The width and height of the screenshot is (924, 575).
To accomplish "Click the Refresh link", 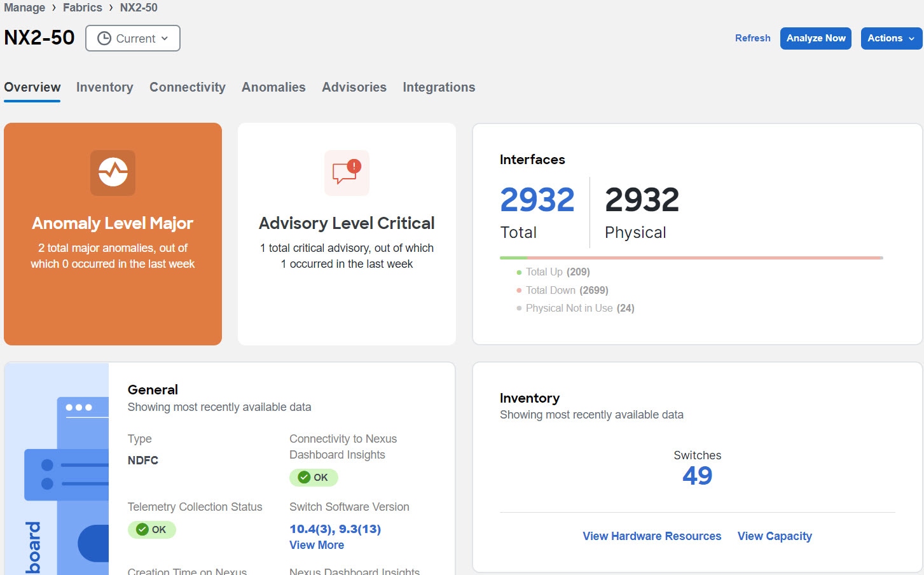I will pyautogui.click(x=753, y=38).
